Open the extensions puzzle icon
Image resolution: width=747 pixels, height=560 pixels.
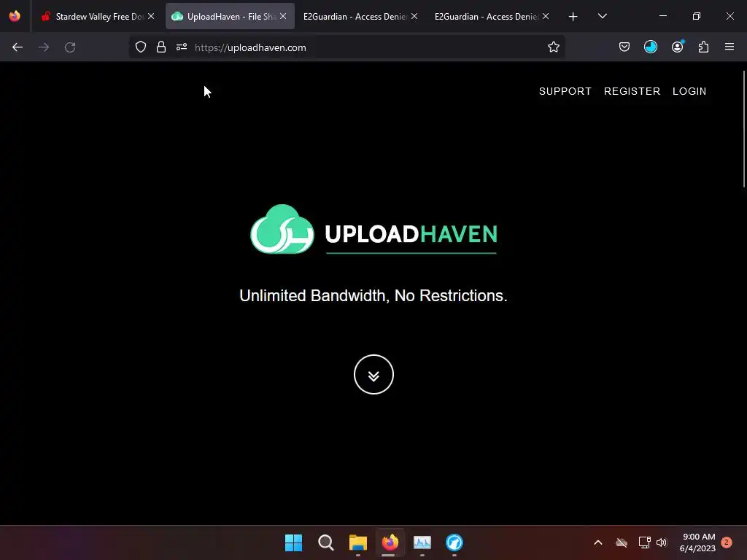pos(703,47)
